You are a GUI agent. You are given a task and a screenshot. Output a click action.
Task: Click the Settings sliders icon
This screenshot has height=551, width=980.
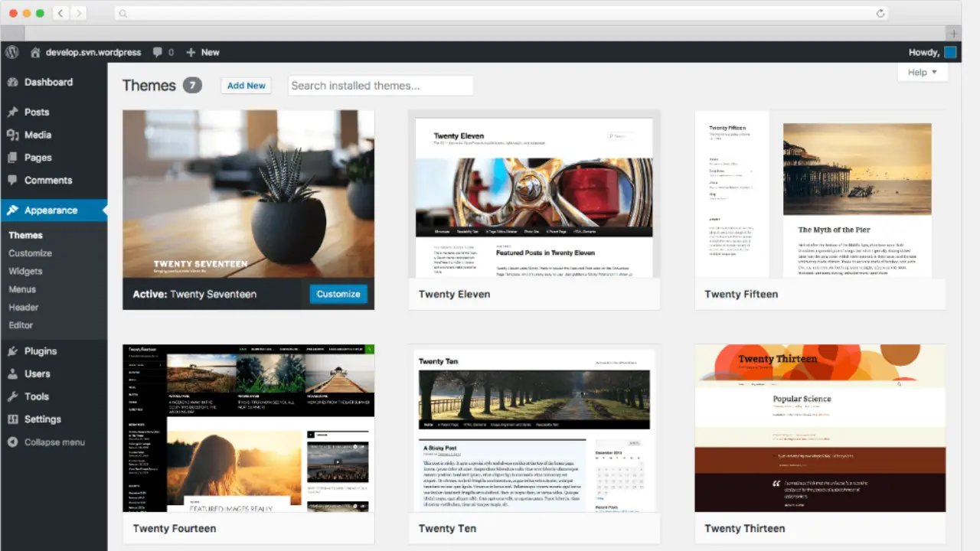click(x=12, y=419)
